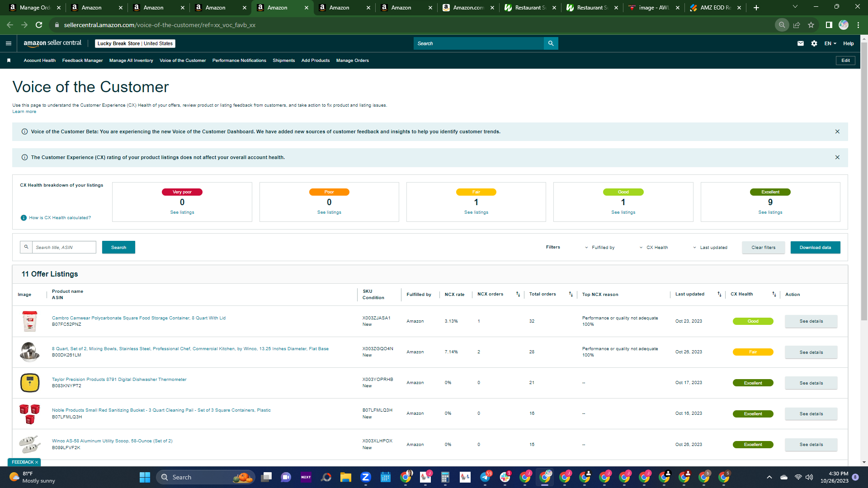868x488 pixels.
Task: Click the volume icon in system tray
Action: point(809,477)
